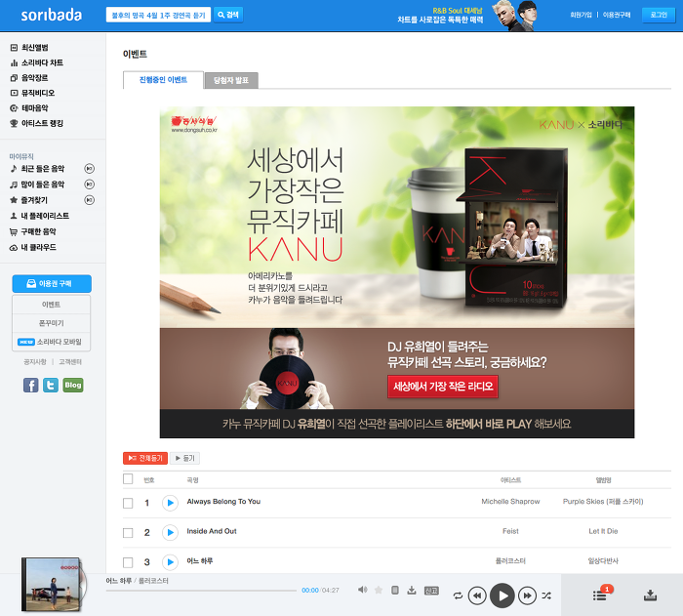Open the Blog icon
683x616 pixels.
(x=73, y=385)
